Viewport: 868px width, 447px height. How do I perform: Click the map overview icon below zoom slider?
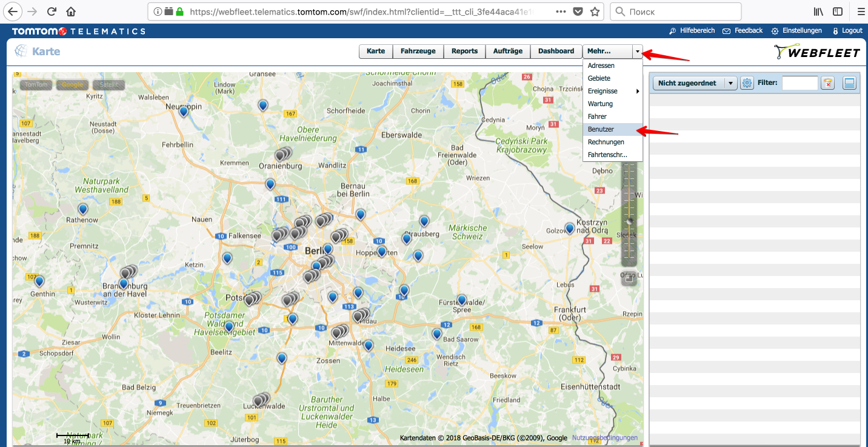pos(629,278)
